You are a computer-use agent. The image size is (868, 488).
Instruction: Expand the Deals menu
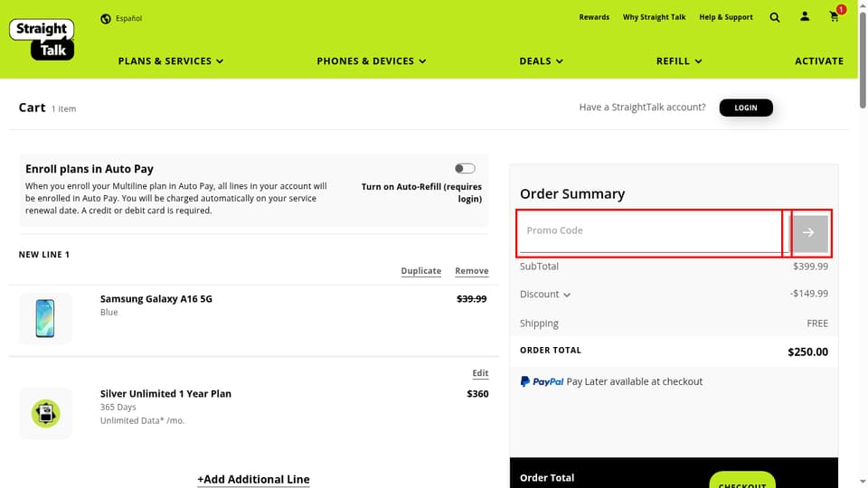coord(541,61)
